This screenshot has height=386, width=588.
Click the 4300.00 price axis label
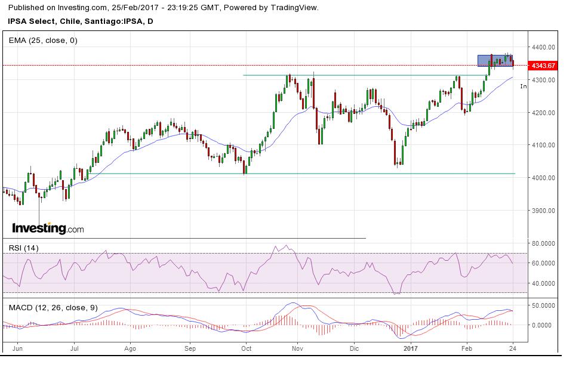[x=543, y=80]
